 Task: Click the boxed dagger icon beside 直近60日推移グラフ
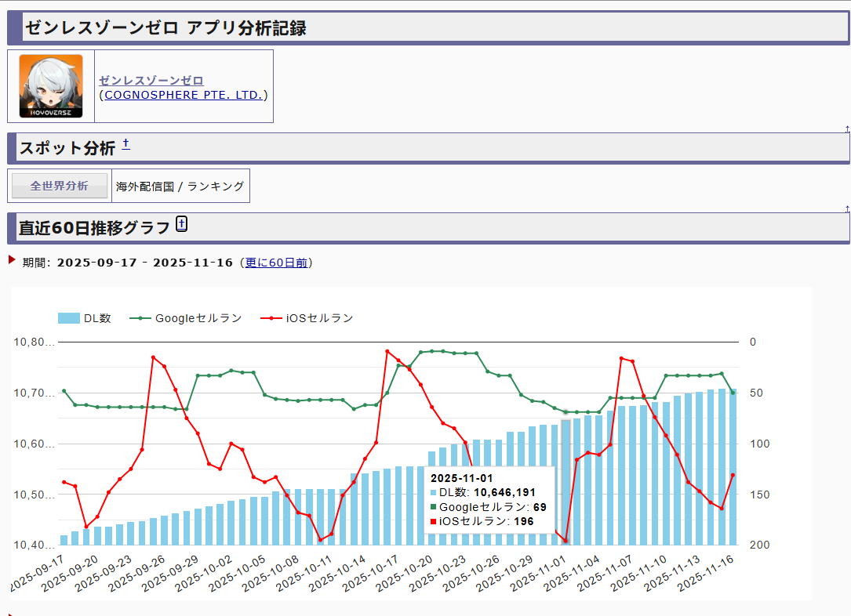(x=182, y=223)
